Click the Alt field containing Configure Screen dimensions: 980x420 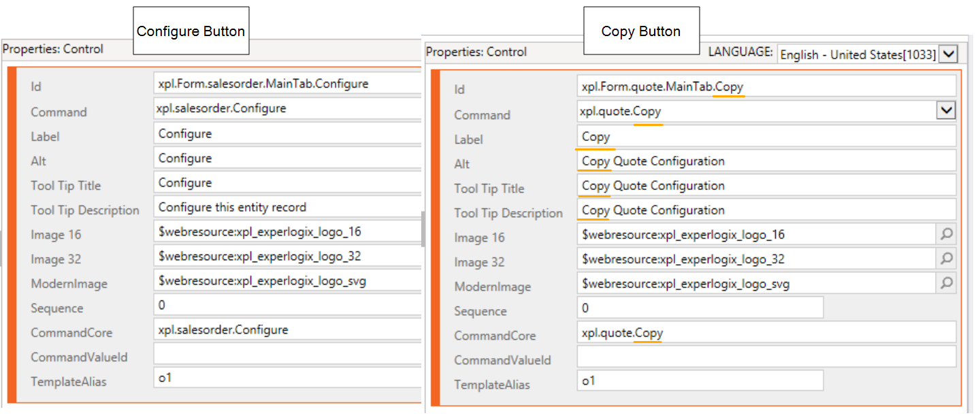pos(287,158)
